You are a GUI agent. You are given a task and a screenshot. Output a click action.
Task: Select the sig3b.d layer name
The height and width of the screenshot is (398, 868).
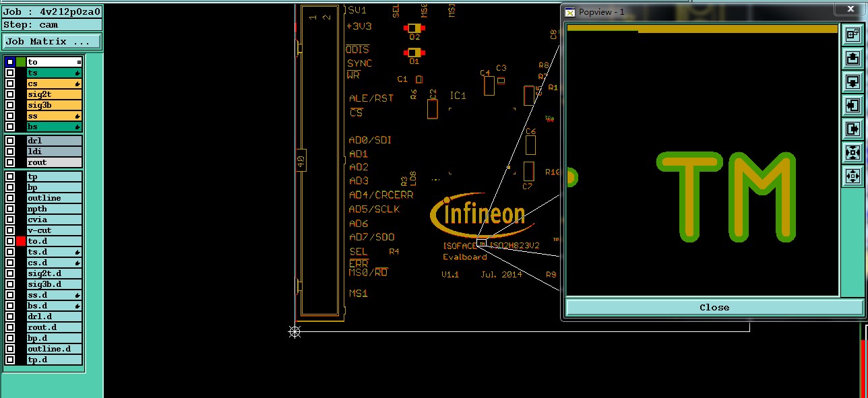click(54, 284)
